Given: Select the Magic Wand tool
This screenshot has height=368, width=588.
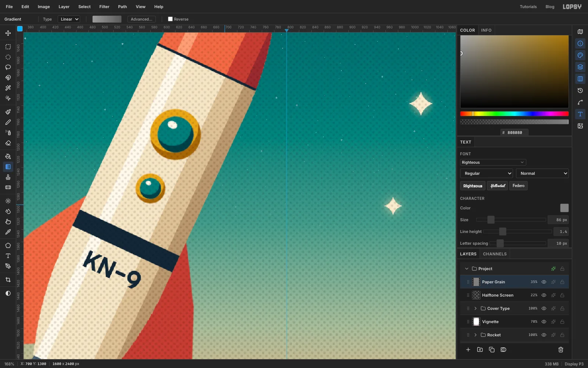Looking at the screenshot, I should point(8,88).
